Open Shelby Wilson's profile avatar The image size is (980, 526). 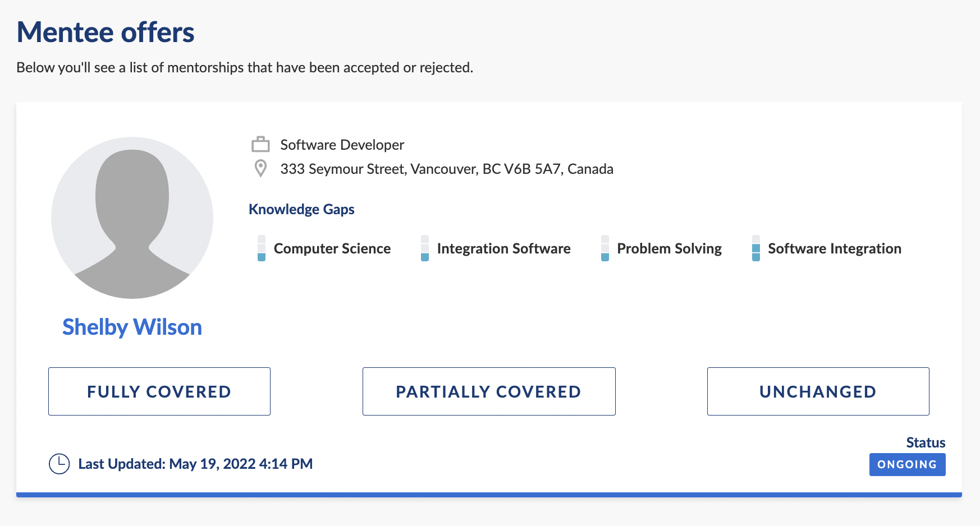132,218
